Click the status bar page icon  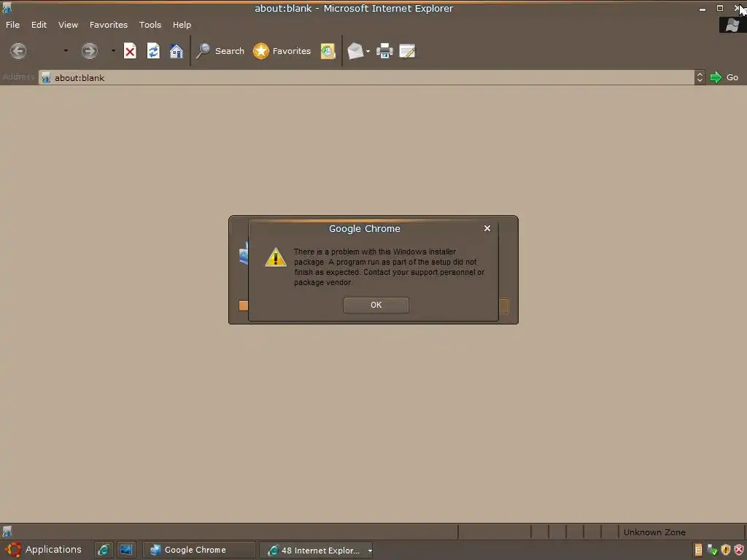tap(7, 532)
